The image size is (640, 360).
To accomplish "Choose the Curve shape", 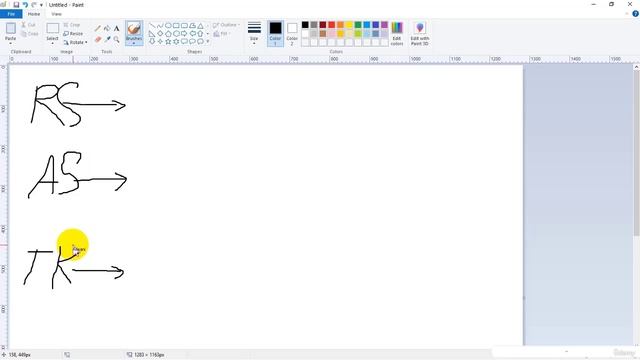I will pos(160,25).
